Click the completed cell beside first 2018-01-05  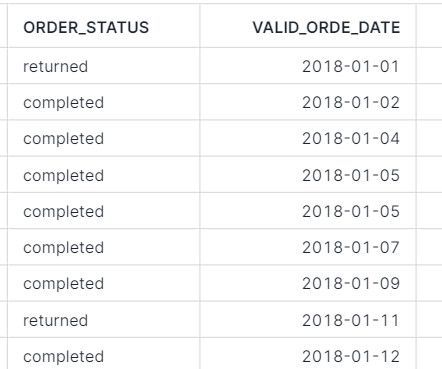tap(104, 175)
